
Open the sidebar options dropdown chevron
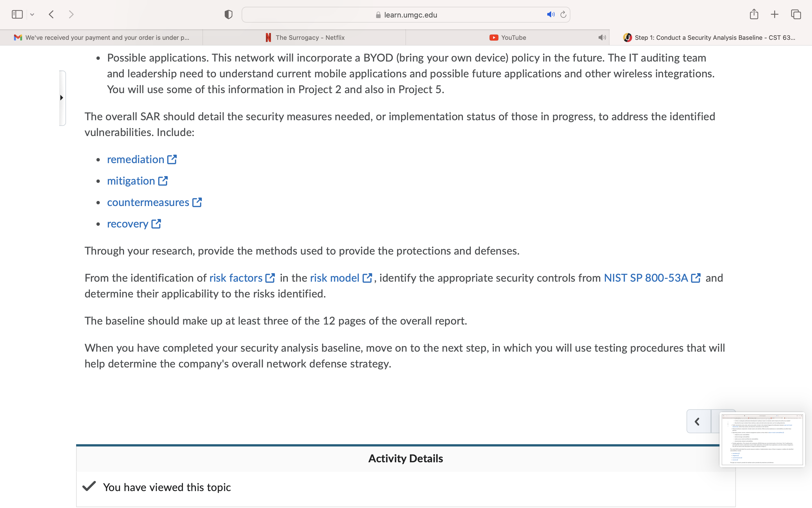pos(32,14)
